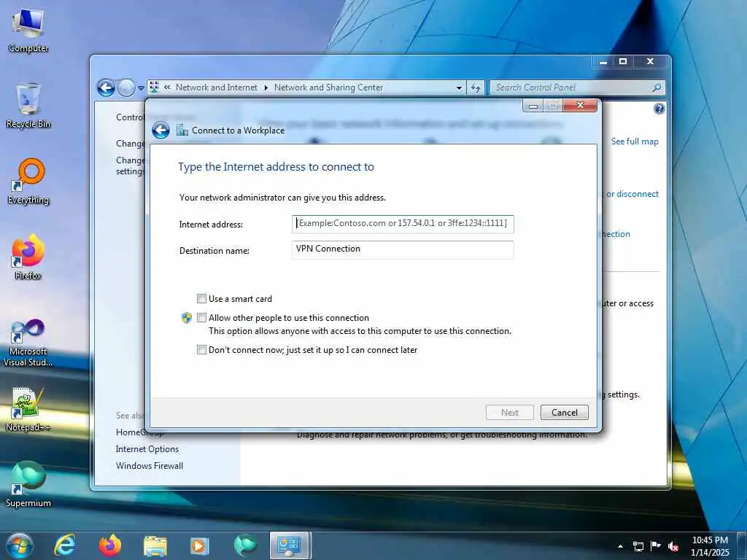The height and width of the screenshot is (560, 747).
Task: Show hidden system tray icons
Action: (620, 546)
